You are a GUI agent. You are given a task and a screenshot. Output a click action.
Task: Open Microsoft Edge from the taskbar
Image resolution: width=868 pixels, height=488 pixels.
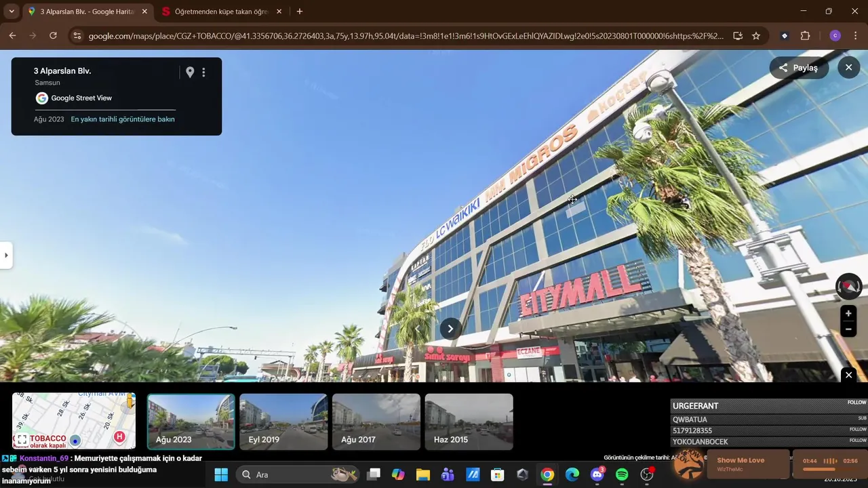(572, 475)
